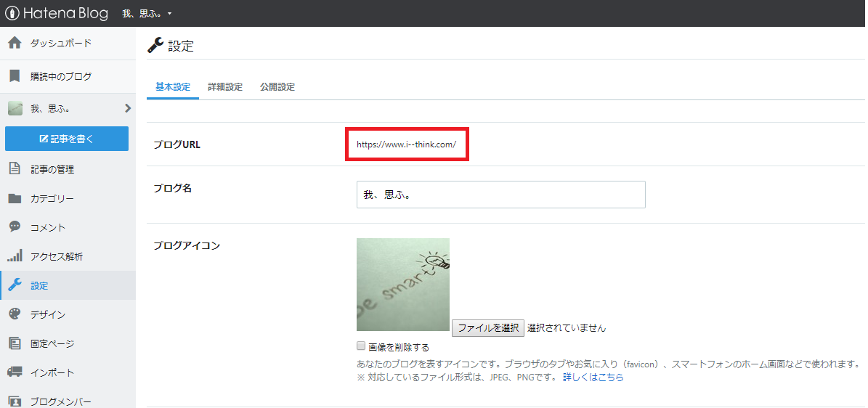This screenshot has height=408, width=868.
Task: Click the アクセス解析 bar chart icon
Action: [x=15, y=256]
